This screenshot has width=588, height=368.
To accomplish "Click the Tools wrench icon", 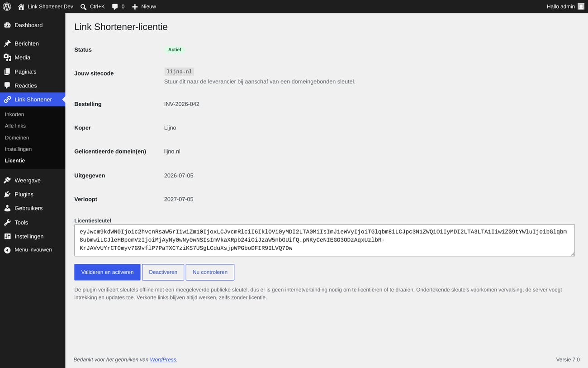I will 7,222.
